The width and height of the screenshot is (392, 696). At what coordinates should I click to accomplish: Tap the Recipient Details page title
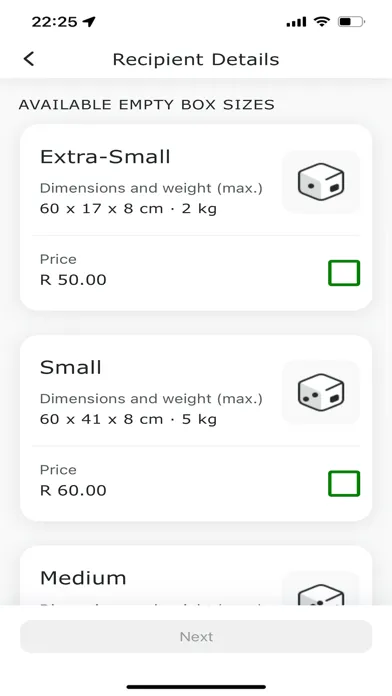tap(196, 59)
